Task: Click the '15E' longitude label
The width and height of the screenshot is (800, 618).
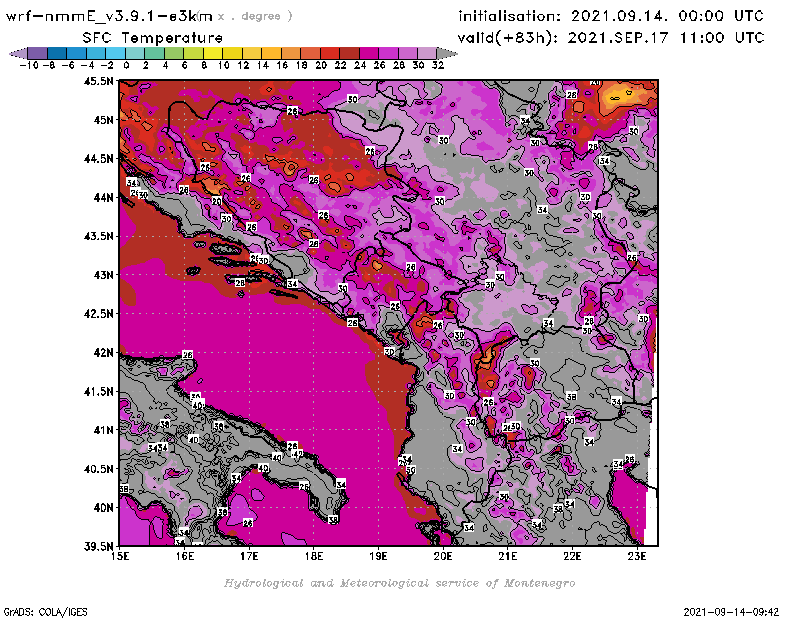Action: tap(120, 556)
